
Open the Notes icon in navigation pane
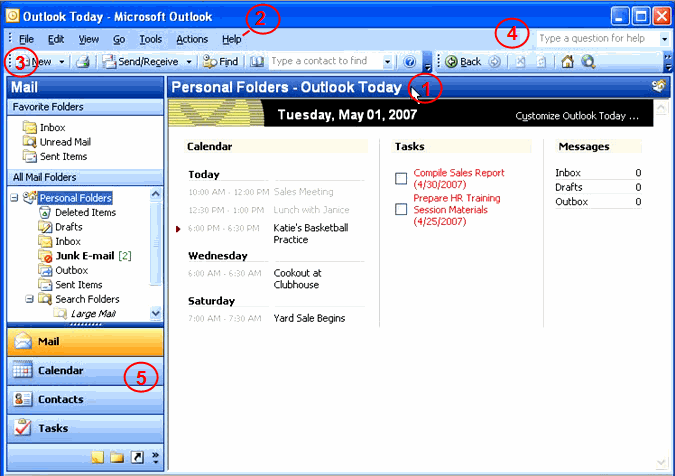pos(96,457)
